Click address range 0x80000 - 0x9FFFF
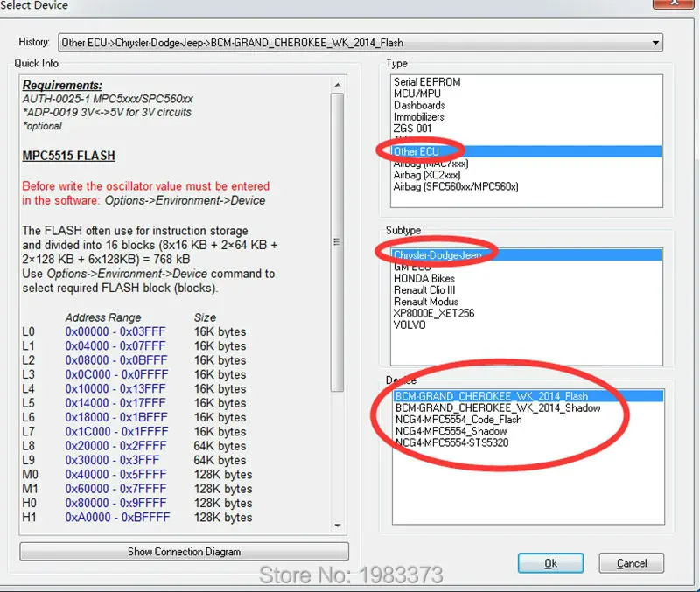The width and height of the screenshot is (700, 592). pos(116,503)
